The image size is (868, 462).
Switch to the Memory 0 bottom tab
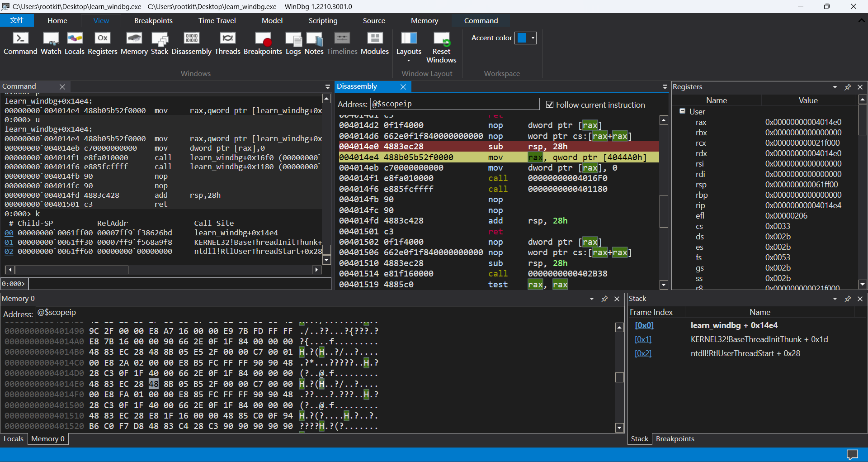click(x=48, y=439)
